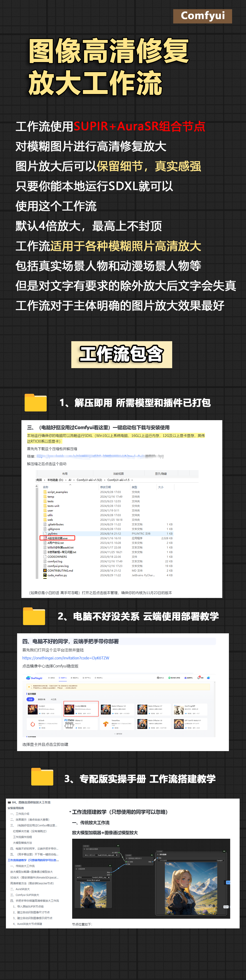Select highlighted outline item 工作流搭建教学
The height and width of the screenshot is (980, 246).
coord(33,860)
